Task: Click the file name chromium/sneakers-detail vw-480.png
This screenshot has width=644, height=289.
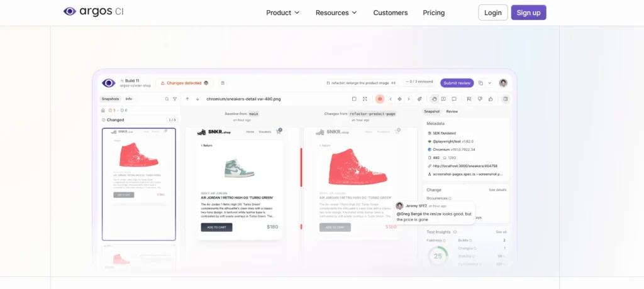Action: (x=243, y=99)
